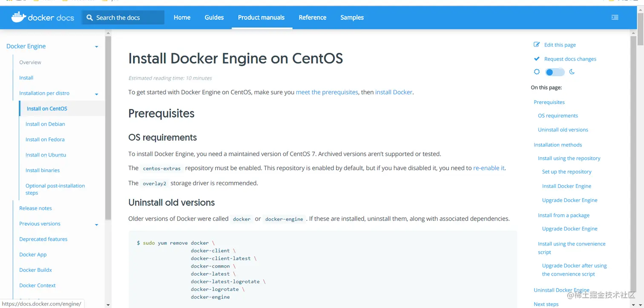The image size is (644, 308).
Task: Click the Search the docs field
Action: coord(128,17)
